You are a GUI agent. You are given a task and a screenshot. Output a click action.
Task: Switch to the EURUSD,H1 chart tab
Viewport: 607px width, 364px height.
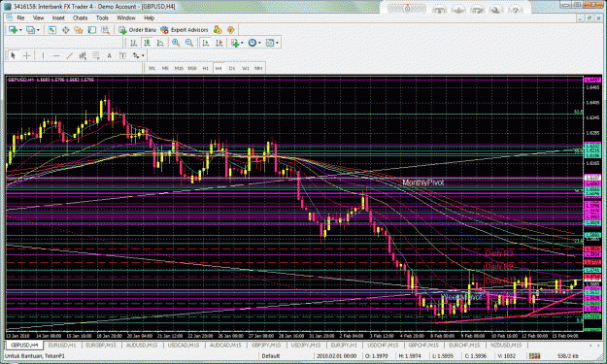62,345
